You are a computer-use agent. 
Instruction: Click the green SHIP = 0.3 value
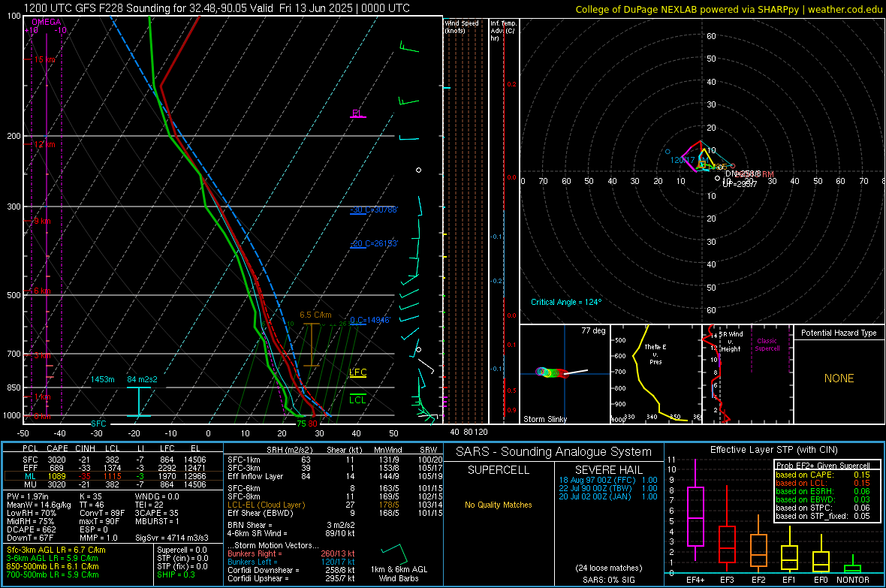pyautogui.click(x=176, y=574)
